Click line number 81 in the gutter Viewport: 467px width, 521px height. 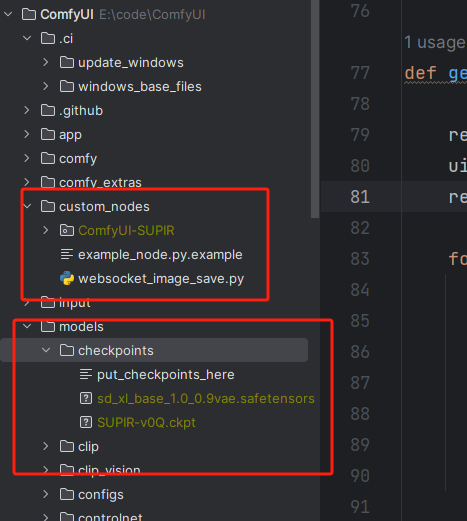pyautogui.click(x=360, y=197)
